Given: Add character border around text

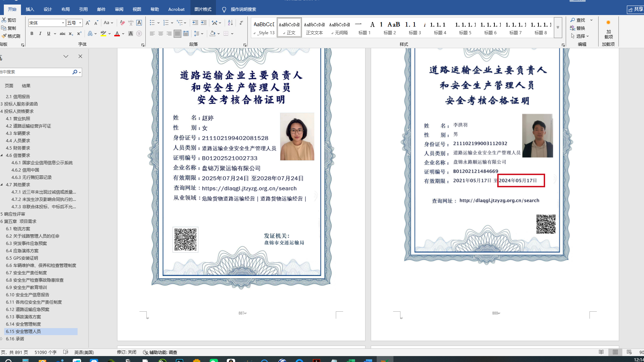Looking at the screenshot, I should click(x=139, y=23).
